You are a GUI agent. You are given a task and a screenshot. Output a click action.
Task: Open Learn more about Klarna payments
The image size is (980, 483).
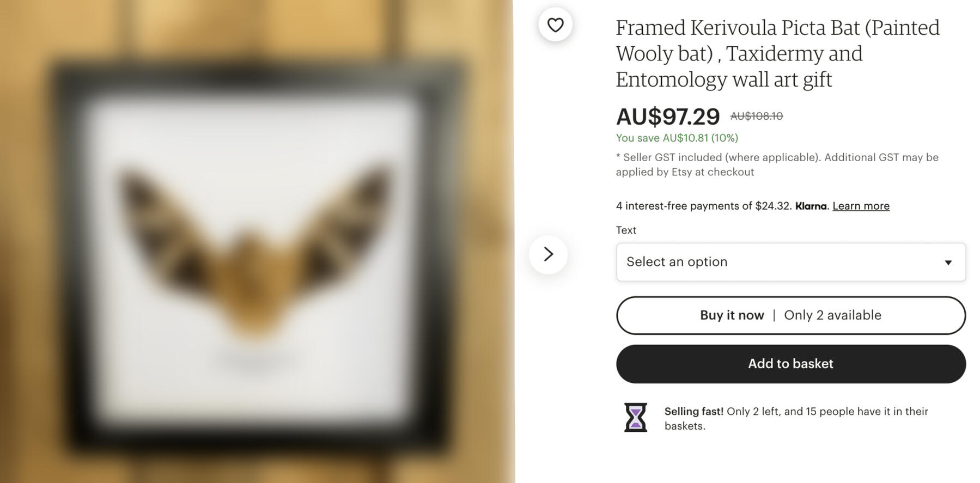[861, 206]
